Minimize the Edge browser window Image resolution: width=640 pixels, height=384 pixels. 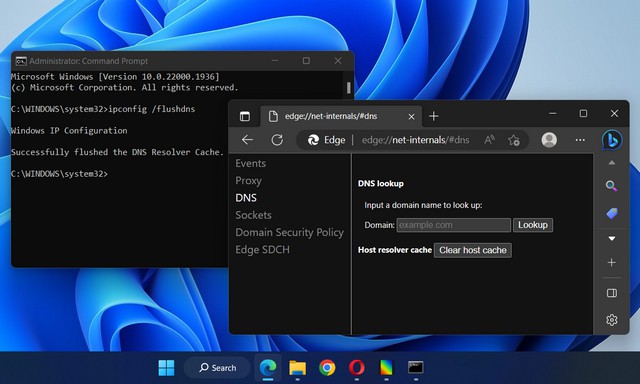coord(553,113)
